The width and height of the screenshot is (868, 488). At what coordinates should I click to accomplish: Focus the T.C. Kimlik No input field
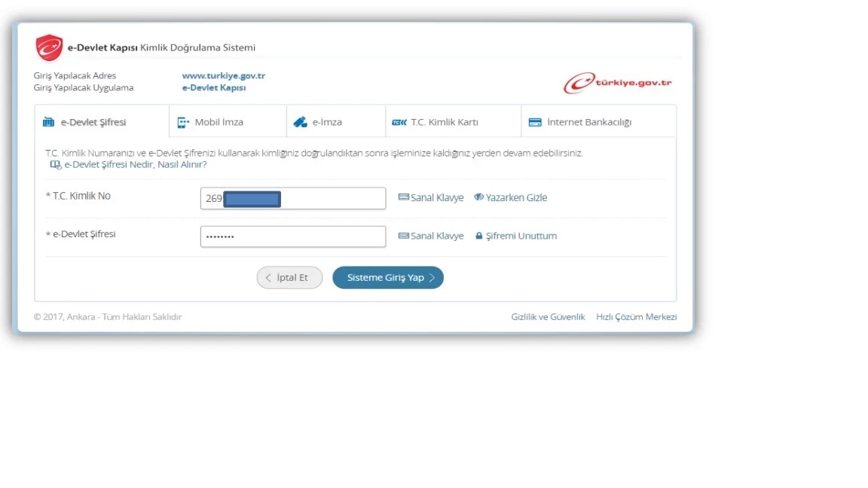(x=332, y=199)
